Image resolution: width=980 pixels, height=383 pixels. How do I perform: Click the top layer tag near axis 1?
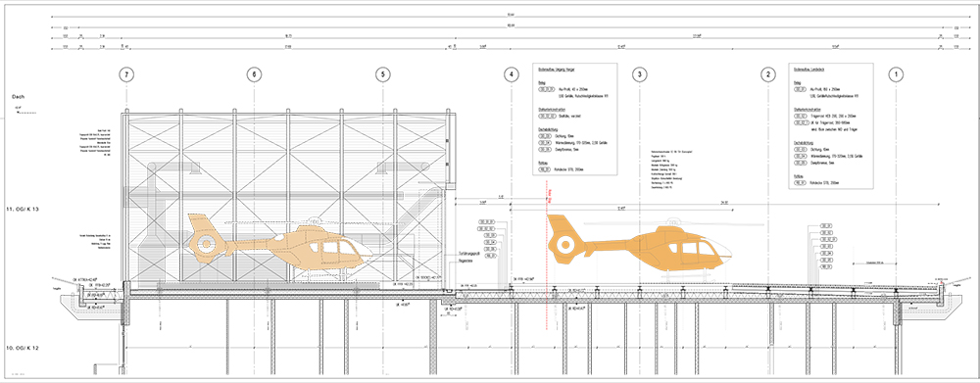(x=825, y=224)
